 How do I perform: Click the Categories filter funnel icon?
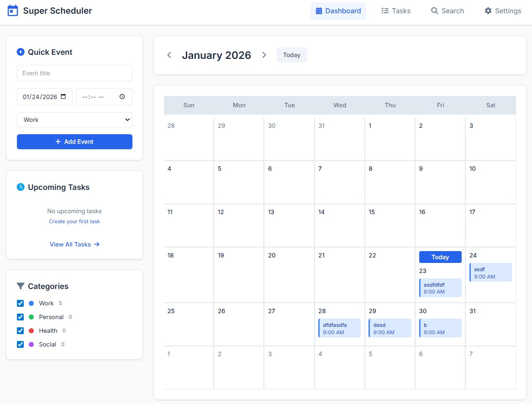[21, 286]
